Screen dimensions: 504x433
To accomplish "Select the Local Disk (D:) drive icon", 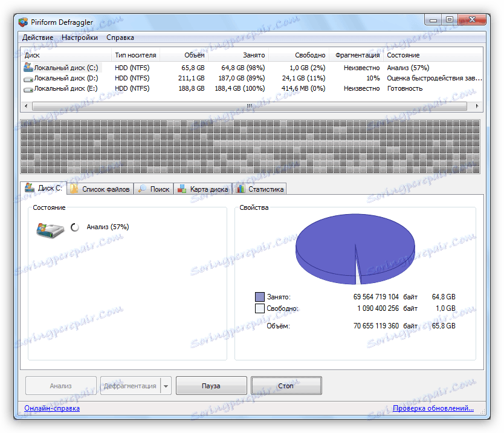I will (x=28, y=79).
